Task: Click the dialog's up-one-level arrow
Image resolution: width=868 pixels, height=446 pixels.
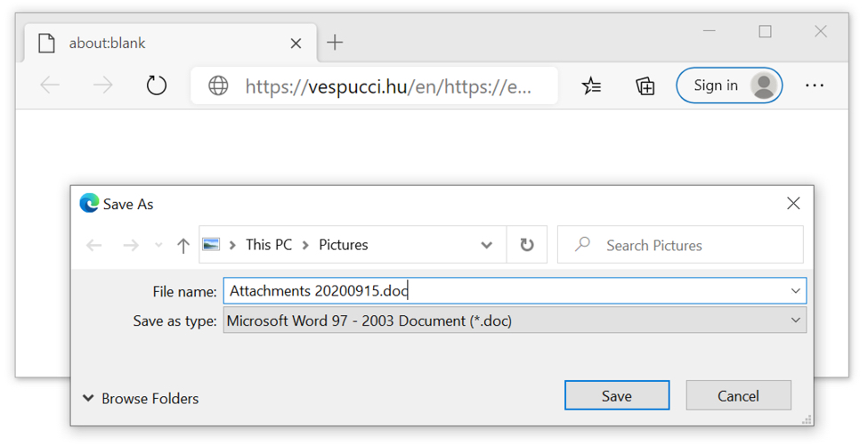Action: [183, 245]
